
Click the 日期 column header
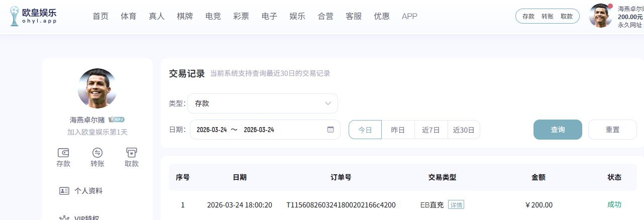point(240,177)
